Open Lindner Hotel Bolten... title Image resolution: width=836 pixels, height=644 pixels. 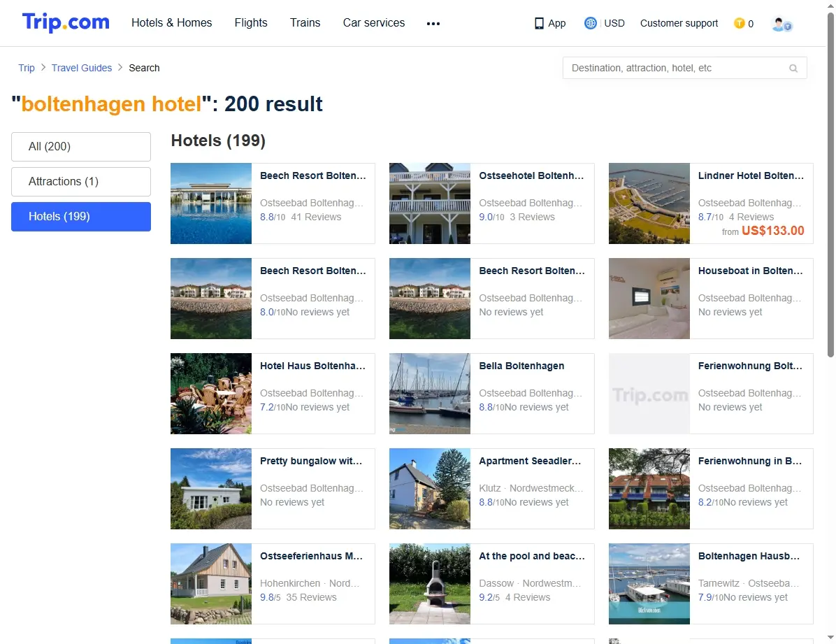[x=751, y=176]
